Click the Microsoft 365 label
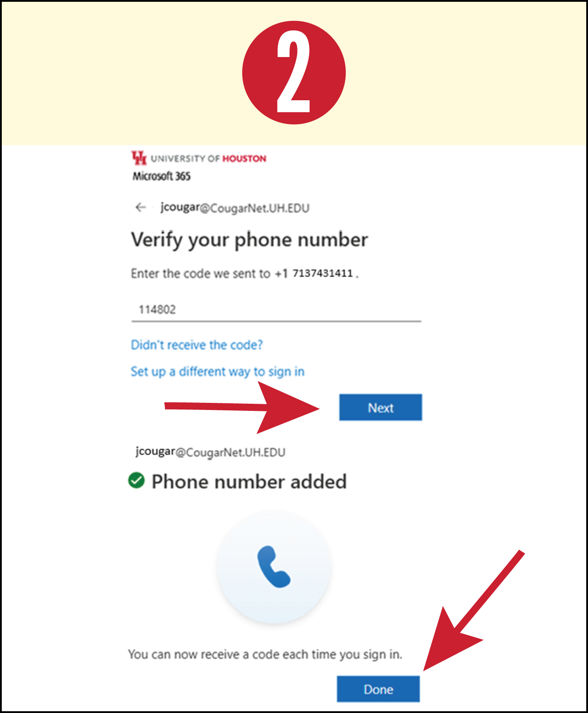 (162, 176)
